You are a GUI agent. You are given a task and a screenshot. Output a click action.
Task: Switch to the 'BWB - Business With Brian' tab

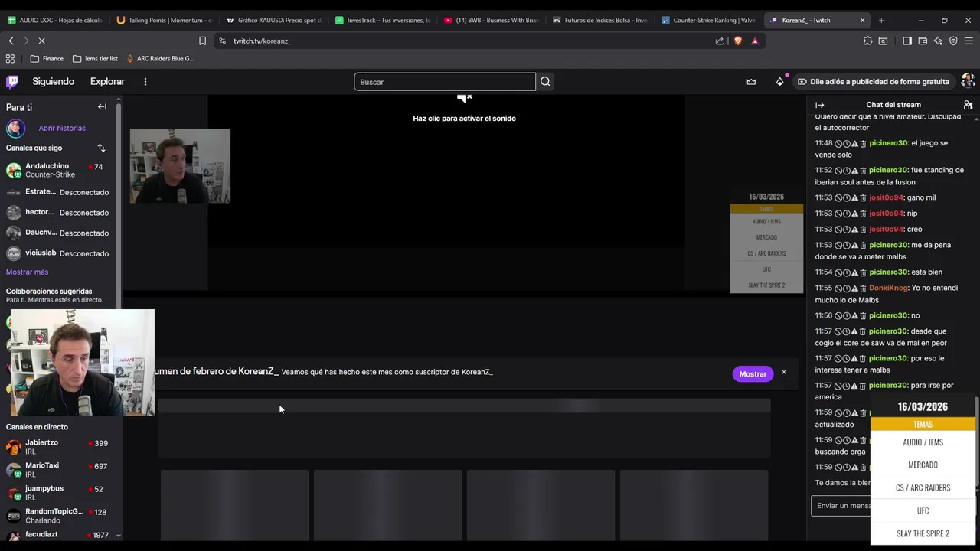point(492,21)
